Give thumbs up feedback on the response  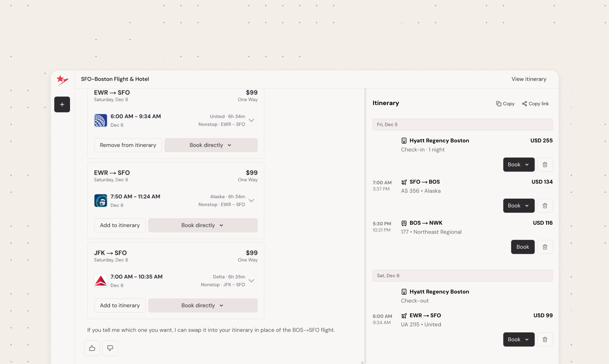92,348
